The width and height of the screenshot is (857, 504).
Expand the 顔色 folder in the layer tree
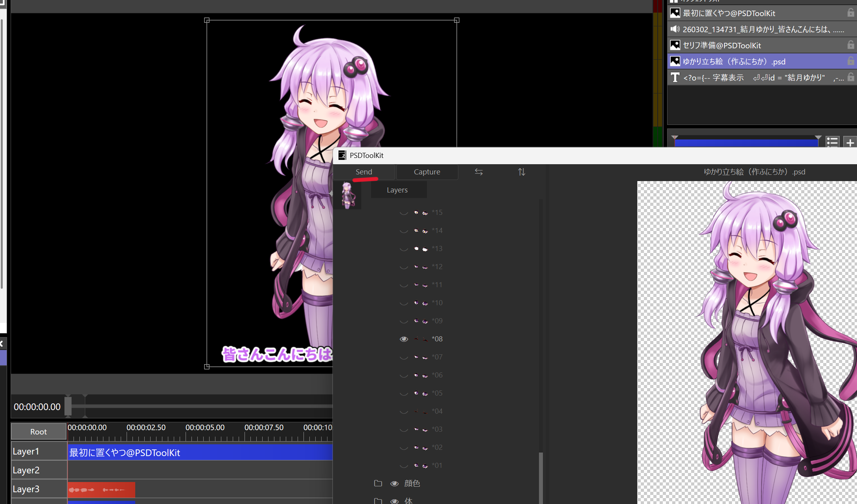click(378, 484)
